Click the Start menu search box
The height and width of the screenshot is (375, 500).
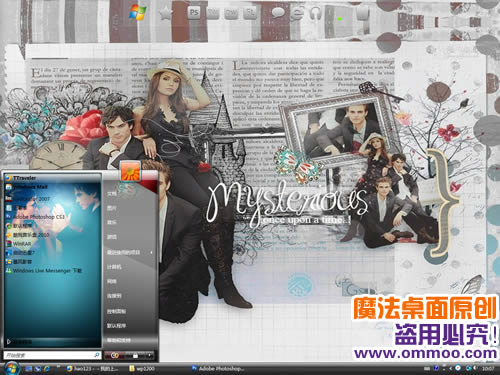(x=52, y=355)
